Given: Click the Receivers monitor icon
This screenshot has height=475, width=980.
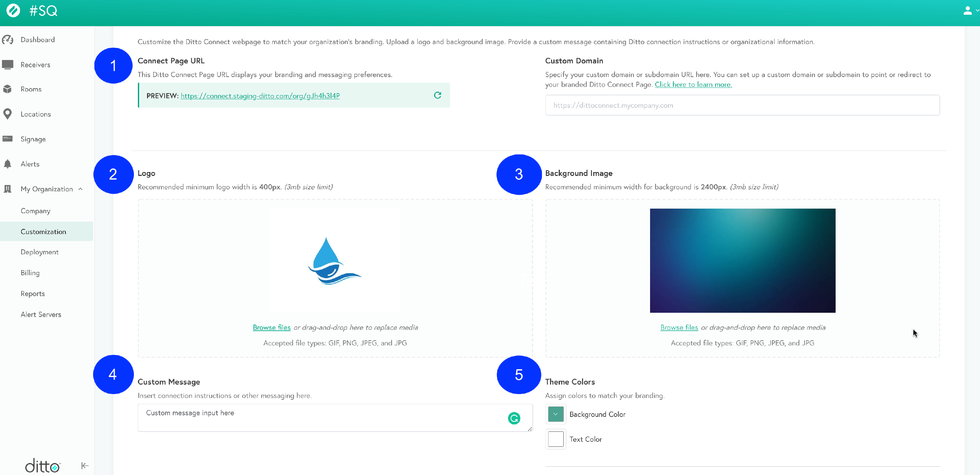Looking at the screenshot, I should 8,65.
